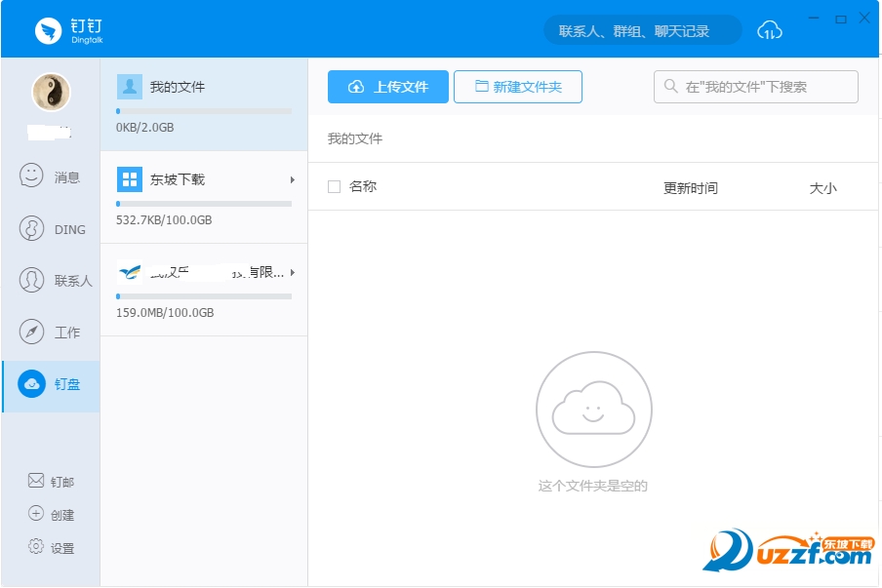Image resolution: width=882 pixels, height=588 pixels.
Task: Click the 创建 create icon
Action: click(33, 514)
